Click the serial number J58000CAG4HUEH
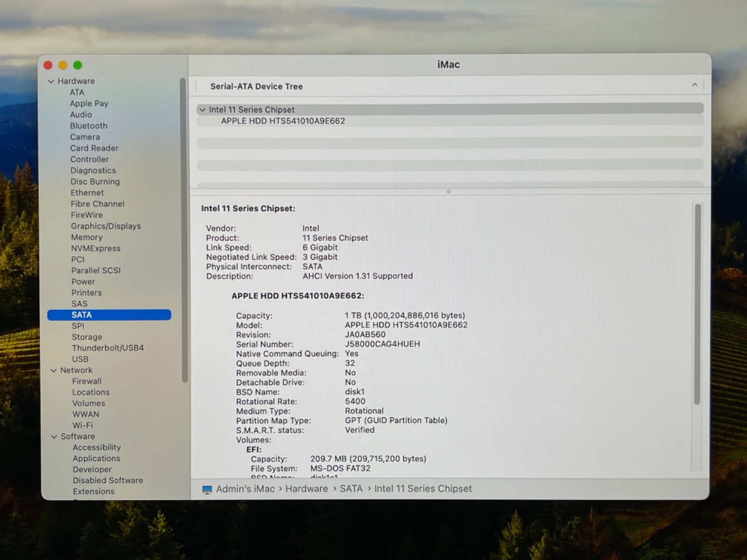This screenshot has width=747, height=560. pos(382,344)
